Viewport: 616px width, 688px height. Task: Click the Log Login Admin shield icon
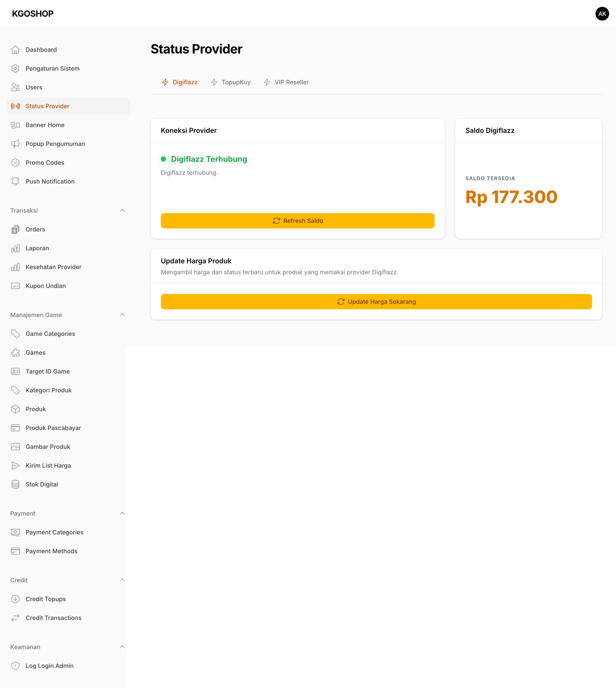(x=15, y=666)
